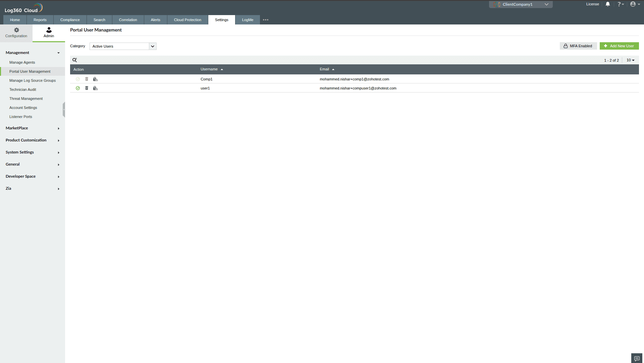Image resolution: width=644 pixels, height=363 pixels.
Task: Toggle the green status check for user1
Action: 78,88
